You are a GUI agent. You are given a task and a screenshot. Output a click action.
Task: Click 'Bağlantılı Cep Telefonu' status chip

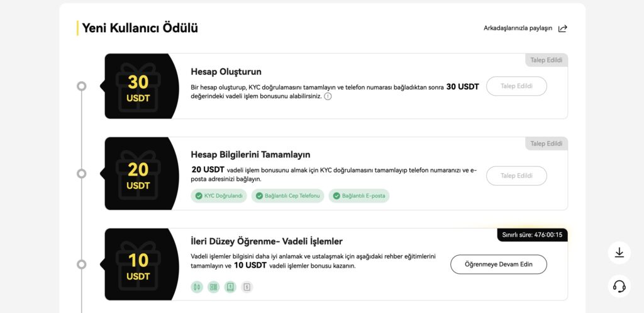point(288,196)
